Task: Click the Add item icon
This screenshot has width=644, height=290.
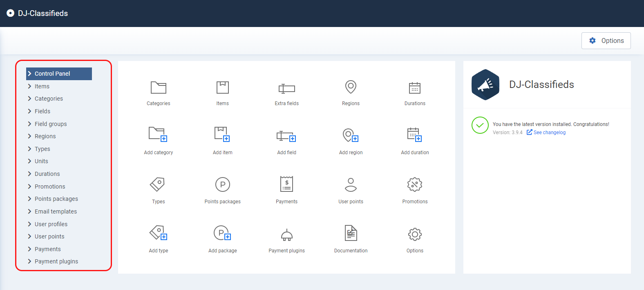Action: 223,134
